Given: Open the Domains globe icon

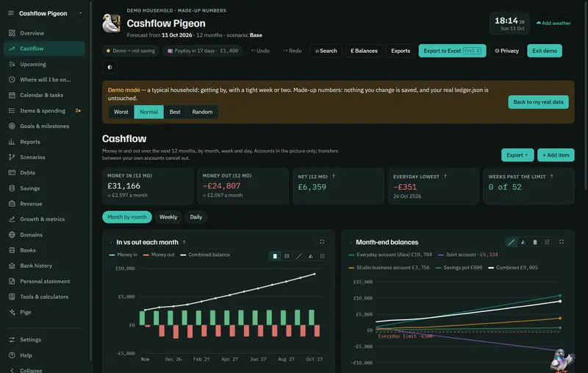Looking at the screenshot, I should (12, 235).
